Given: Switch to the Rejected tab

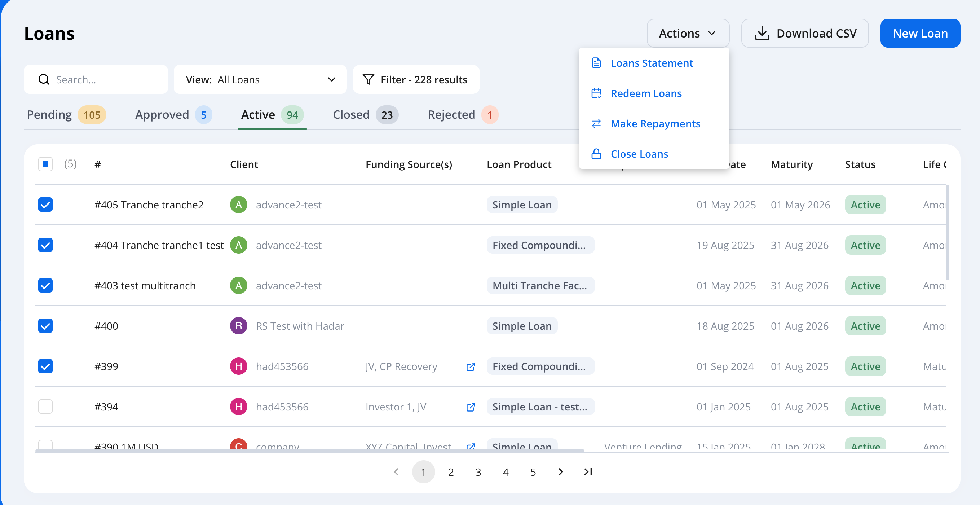Looking at the screenshot, I should pos(463,115).
